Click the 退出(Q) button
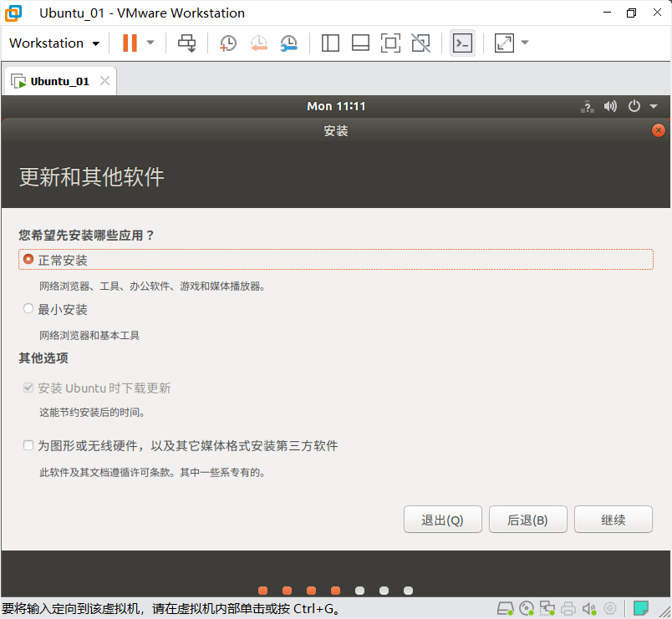This screenshot has height=619, width=672. click(443, 520)
